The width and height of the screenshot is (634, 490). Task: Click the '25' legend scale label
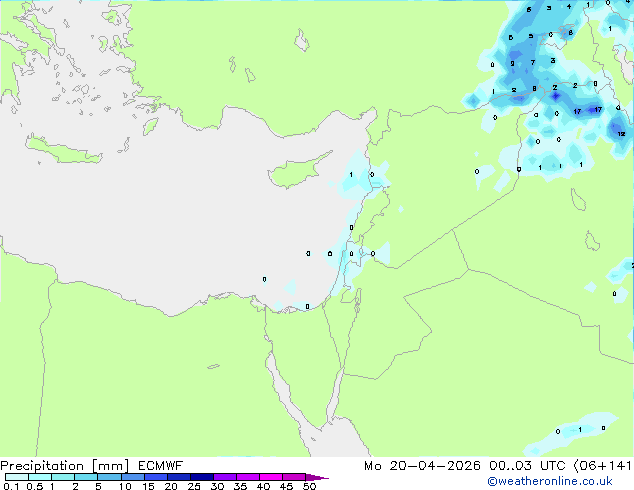click(194, 486)
